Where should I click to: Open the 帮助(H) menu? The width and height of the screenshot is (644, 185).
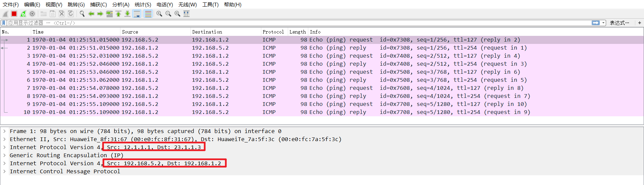pos(233,4)
